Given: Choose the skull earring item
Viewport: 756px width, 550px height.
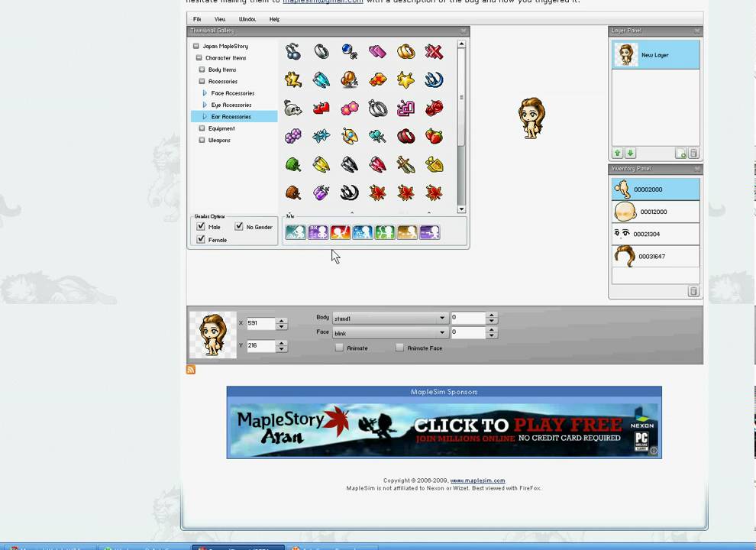Looking at the screenshot, I should pyautogui.click(x=293, y=108).
